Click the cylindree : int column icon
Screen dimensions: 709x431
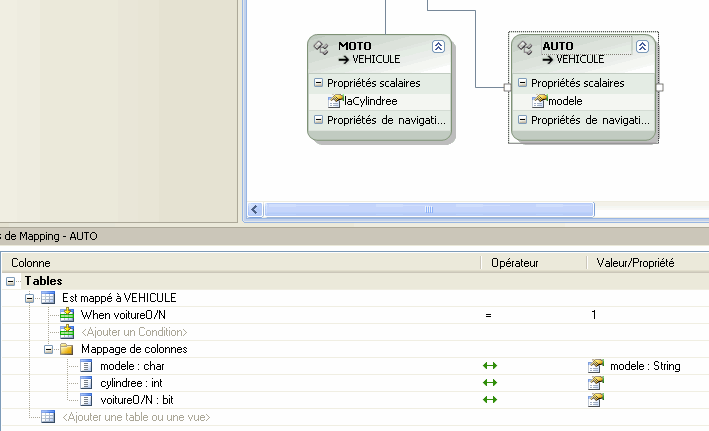86,383
